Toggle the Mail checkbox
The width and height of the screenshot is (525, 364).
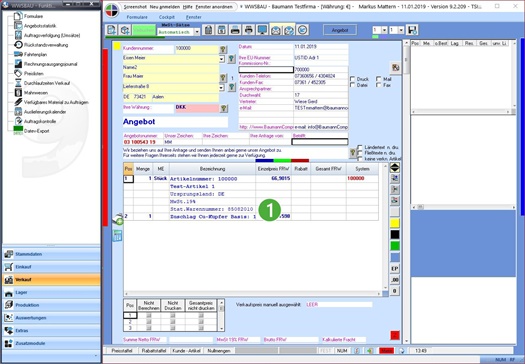pos(379,79)
